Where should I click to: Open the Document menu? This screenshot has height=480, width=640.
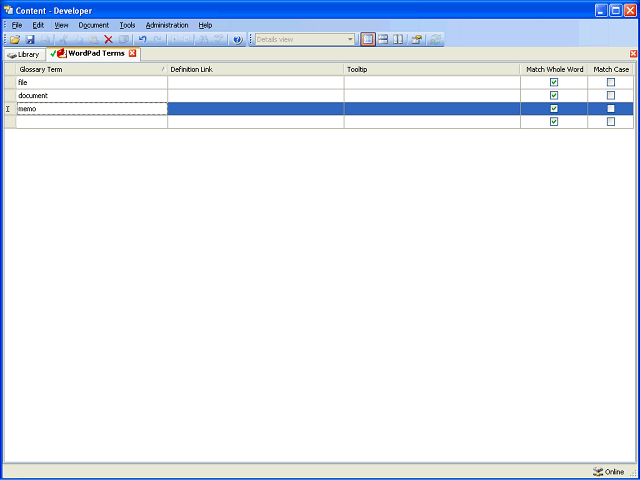tap(94, 25)
